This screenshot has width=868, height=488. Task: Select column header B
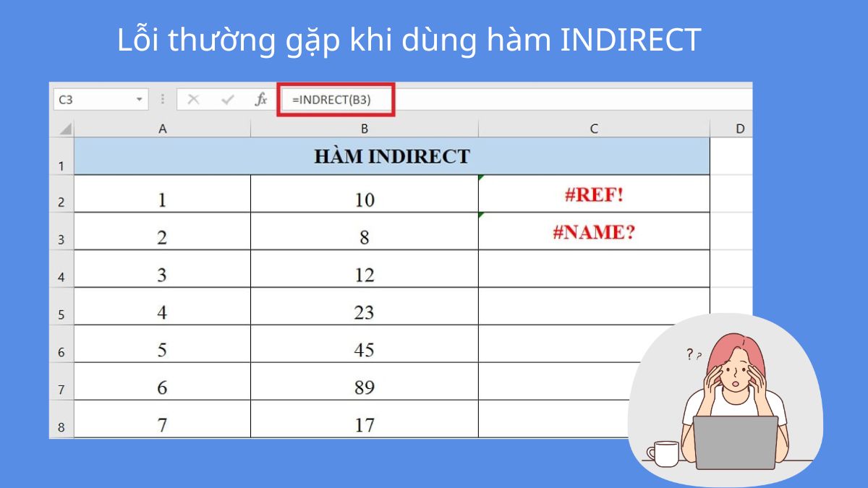point(365,128)
